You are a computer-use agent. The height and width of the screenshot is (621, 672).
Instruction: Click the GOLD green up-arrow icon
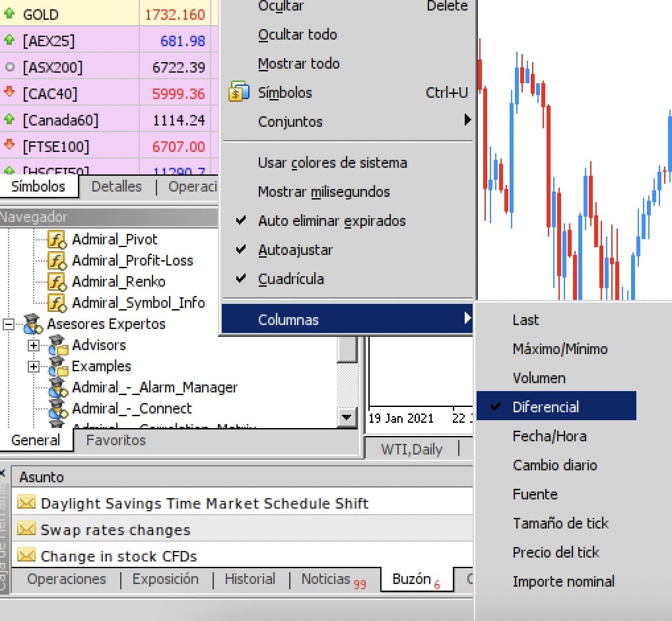tap(9, 14)
